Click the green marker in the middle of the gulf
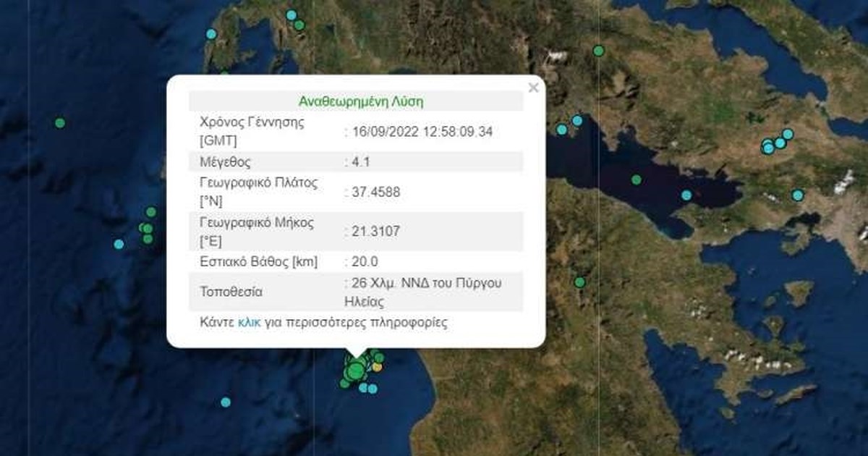This screenshot has height=456, width=868. (x=636, y=180)
